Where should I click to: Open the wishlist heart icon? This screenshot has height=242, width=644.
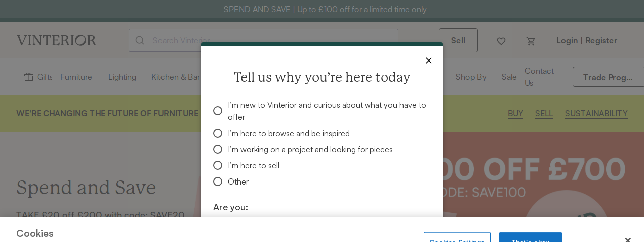[x=501, y=41]
